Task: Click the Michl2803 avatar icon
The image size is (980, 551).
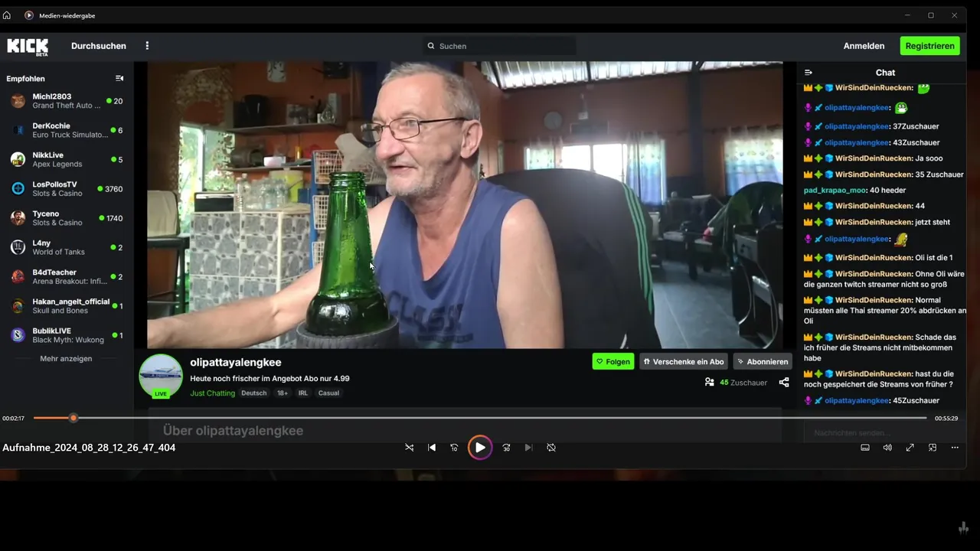Action: [x=18, y=101]
